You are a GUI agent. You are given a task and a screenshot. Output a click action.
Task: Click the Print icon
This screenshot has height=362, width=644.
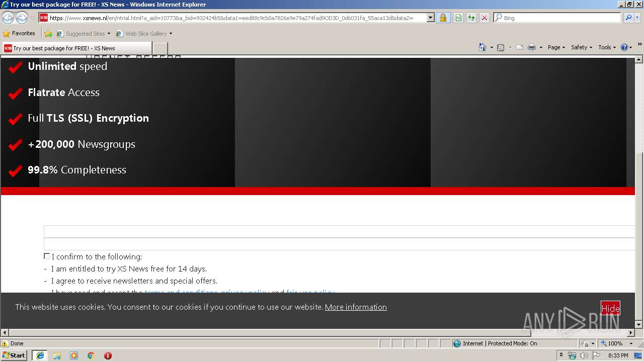(x=532, y=47)
